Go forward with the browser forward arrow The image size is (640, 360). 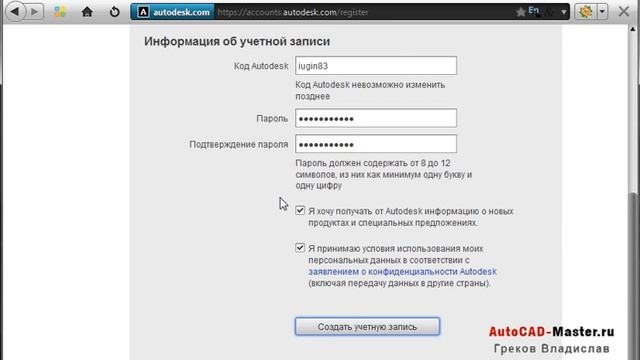pos(35,11)
